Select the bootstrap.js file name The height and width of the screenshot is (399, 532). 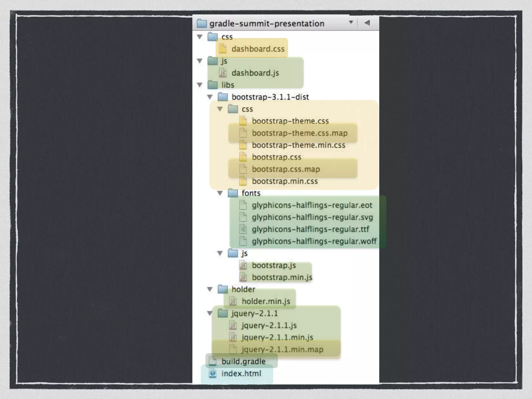(274, 265)
